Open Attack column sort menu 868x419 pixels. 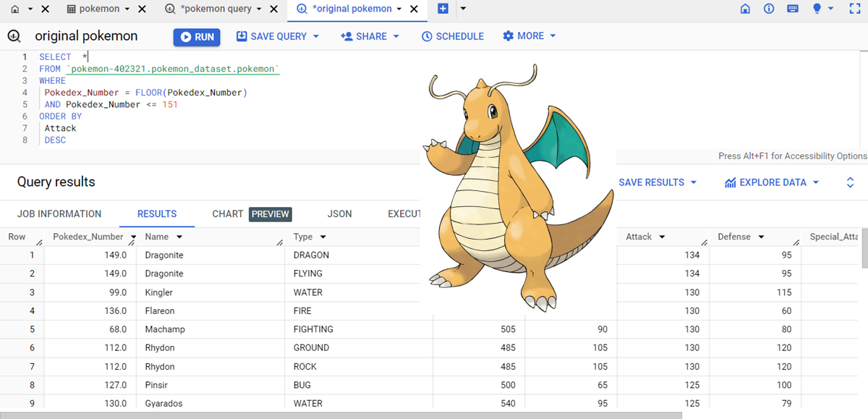662,237
